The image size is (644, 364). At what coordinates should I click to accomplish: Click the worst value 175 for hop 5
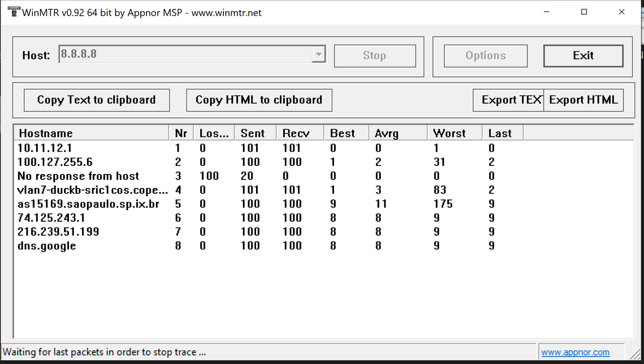click(x=443, y=204)
